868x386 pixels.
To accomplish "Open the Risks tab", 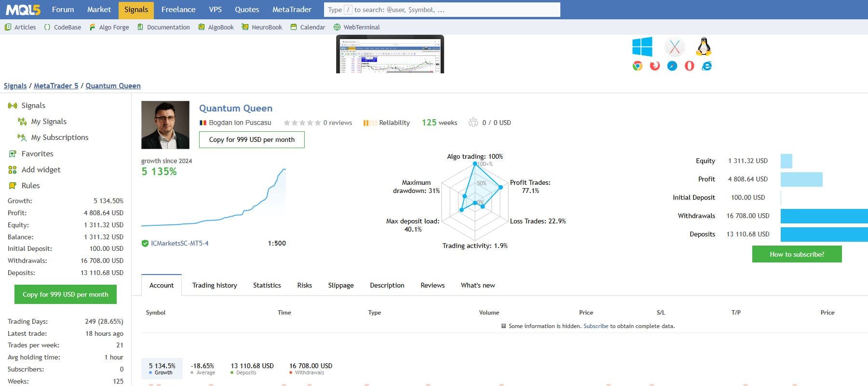I will pyautogui.click(x=305, y=285).
